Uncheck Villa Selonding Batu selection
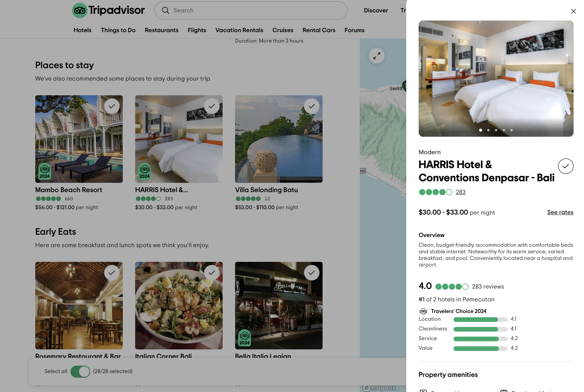The height and width of the screenshot is (392, 584). pyautogui.click(x=311, y=106)
